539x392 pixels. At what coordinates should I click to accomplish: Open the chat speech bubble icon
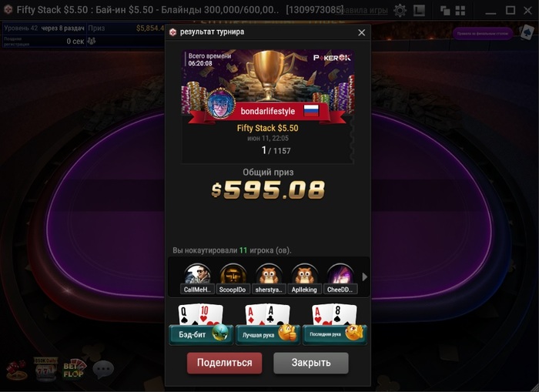coord(103,369)
